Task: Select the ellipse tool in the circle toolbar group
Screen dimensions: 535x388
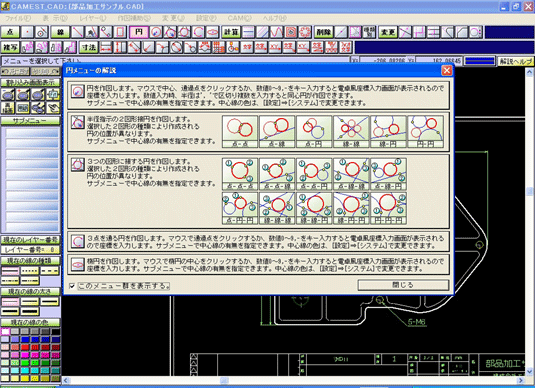Action: 213,32
